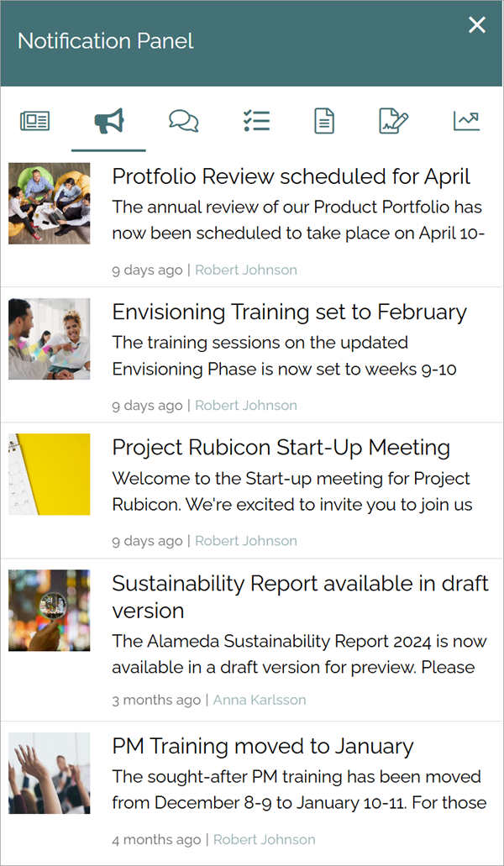Select the megaphone announcements icon
The image size is (504, 866).
(108, 120)
